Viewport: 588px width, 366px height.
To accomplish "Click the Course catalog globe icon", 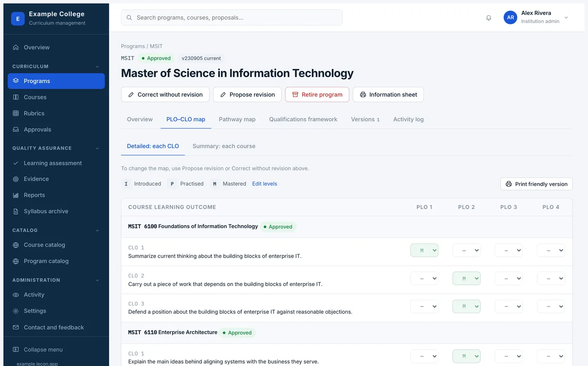I will (16, 245).
